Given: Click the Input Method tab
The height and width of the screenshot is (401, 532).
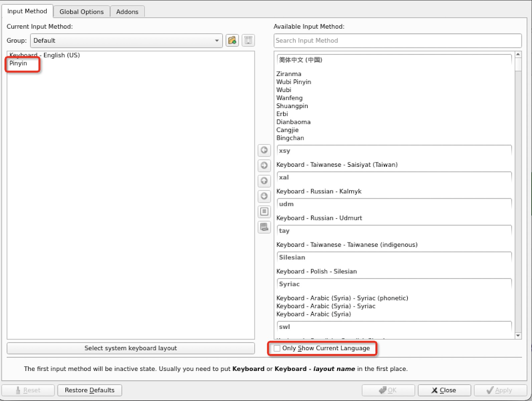Looking at the screenshot, I should coord(27,11).
